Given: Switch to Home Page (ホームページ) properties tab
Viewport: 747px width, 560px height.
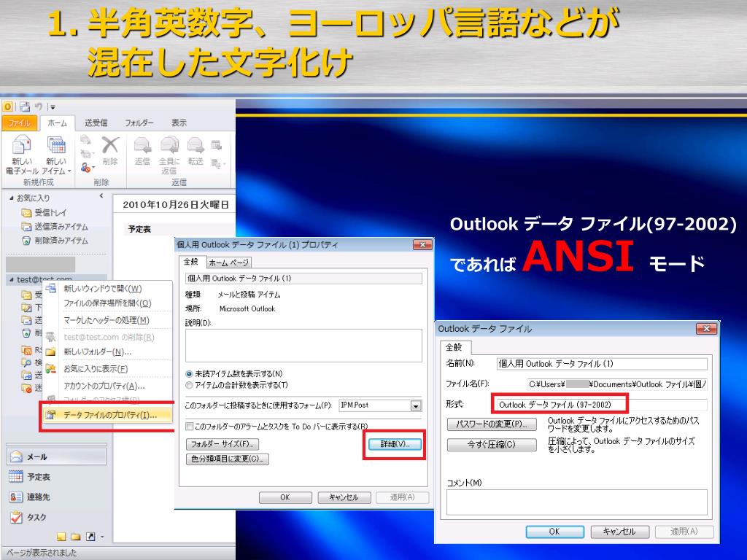Looking at the screenshot, I should (228, 262).
